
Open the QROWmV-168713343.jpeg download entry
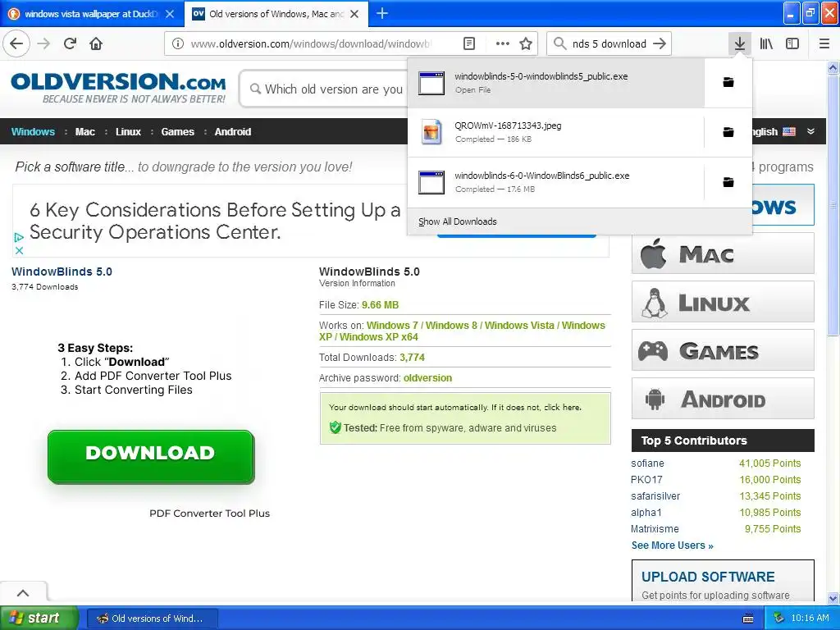point(556,132)
